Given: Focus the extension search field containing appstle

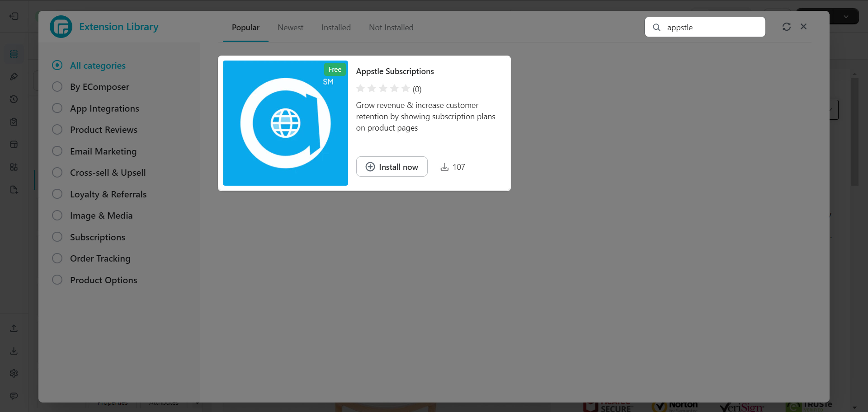Looking at the screenshot, I should (705, 27).
